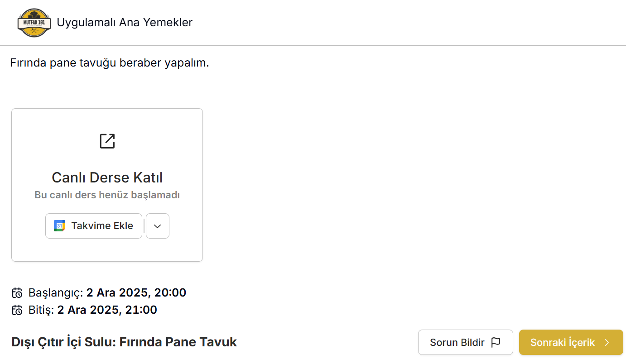The width and height of the screenshot is (626, 364).
Task: Click the lesson title Dışı Çıtır İçi Sulu
Action: [124, 342]
